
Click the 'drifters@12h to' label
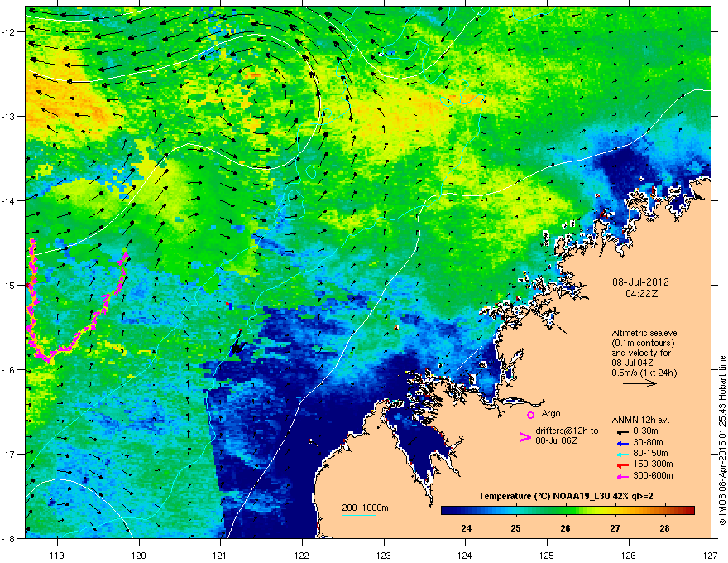pyautogui.click(x=567, y=431)
